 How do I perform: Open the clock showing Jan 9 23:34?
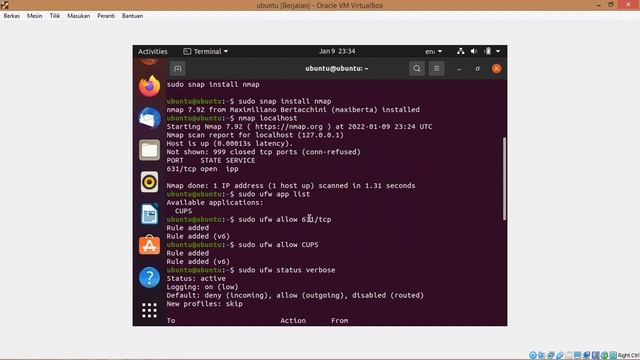pyautogui.click(x=337, y=51)
